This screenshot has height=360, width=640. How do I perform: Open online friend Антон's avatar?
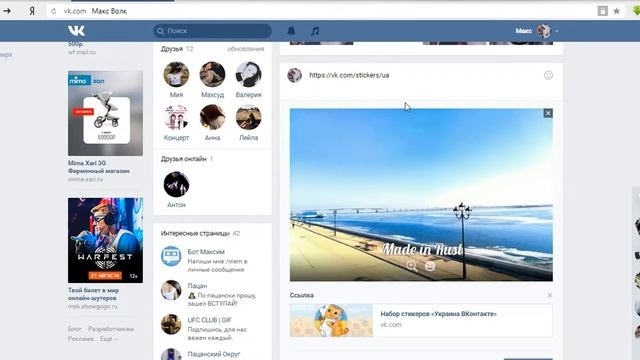coord(176,184)
